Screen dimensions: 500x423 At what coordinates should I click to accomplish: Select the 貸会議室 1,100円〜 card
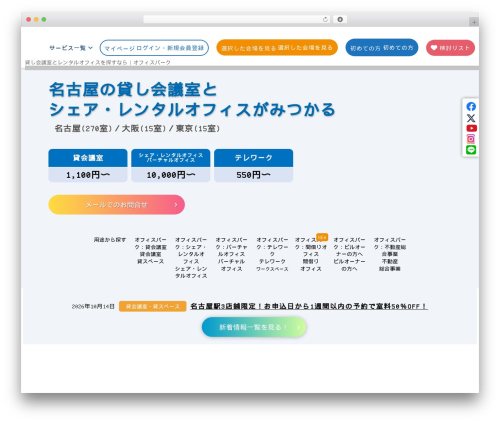click(x=88, y=166)
